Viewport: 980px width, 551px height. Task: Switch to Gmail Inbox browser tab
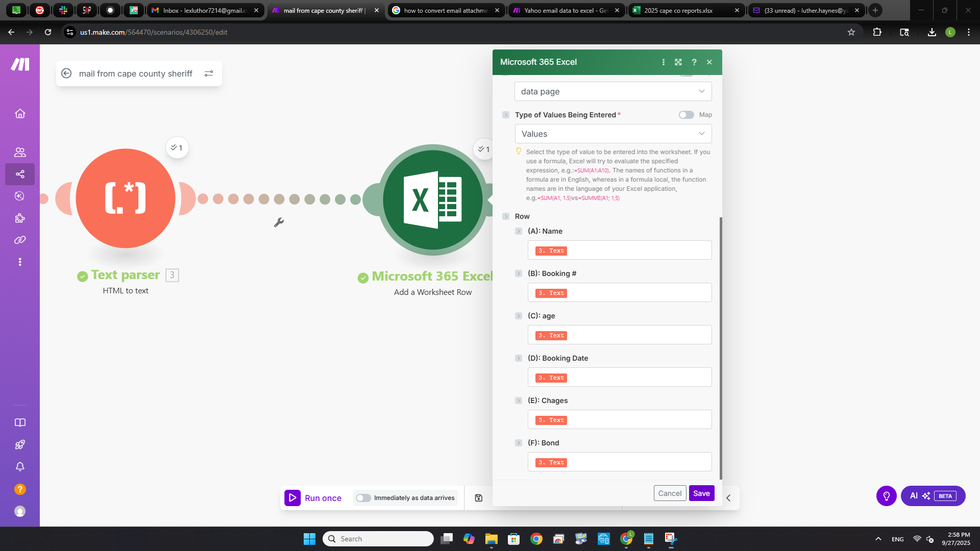205,10
